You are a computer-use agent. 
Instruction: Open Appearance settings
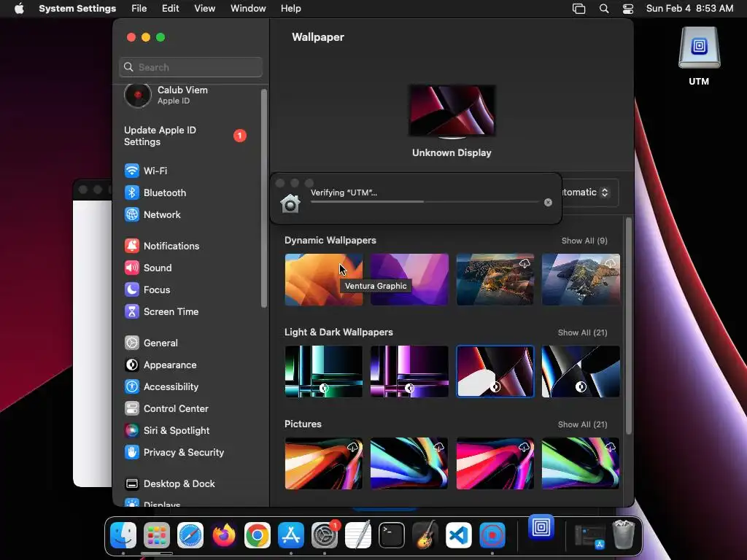point(160,365)
